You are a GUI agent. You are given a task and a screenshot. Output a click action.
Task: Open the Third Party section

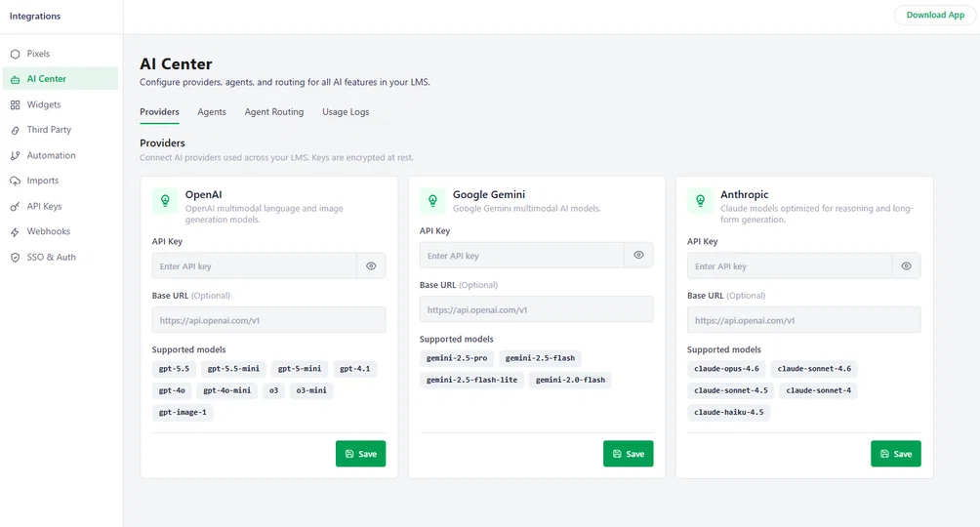[x=60, y=130]
